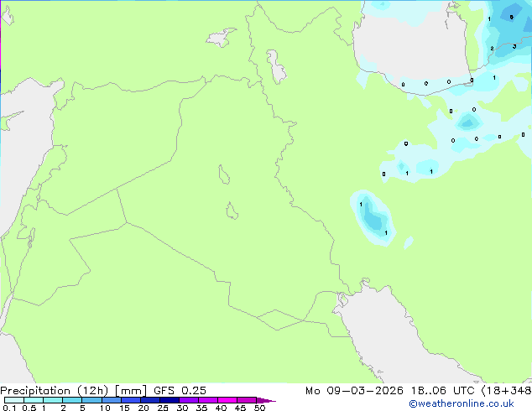Select the 2–5 mm legend color swatch
The height and width of the screenshot is (411, 532).
(72, 400)
